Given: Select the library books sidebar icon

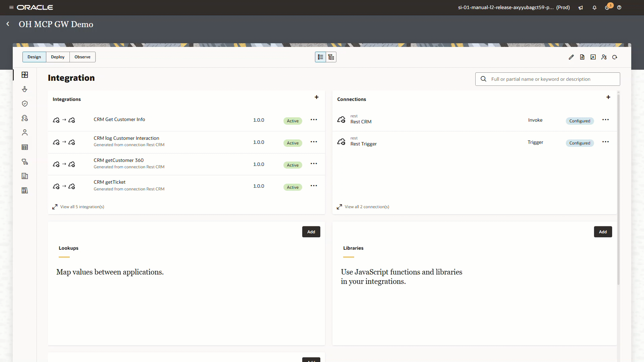Looking at the screenshot, I should [x=25, y=190].
